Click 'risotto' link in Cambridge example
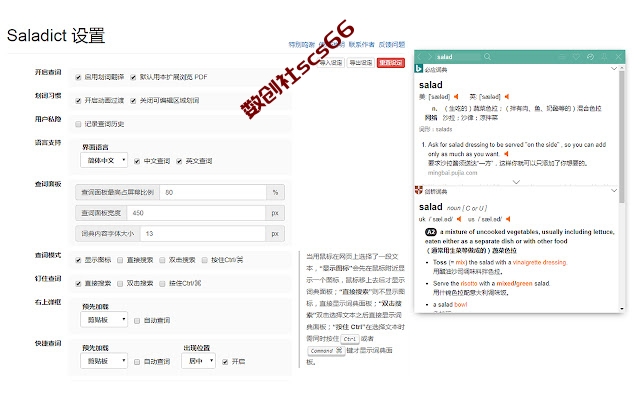 [469, 283]
